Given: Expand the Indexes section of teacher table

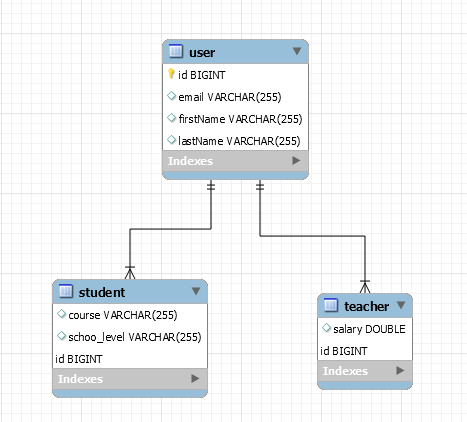Looking at the screenshot, I should 400,370.
